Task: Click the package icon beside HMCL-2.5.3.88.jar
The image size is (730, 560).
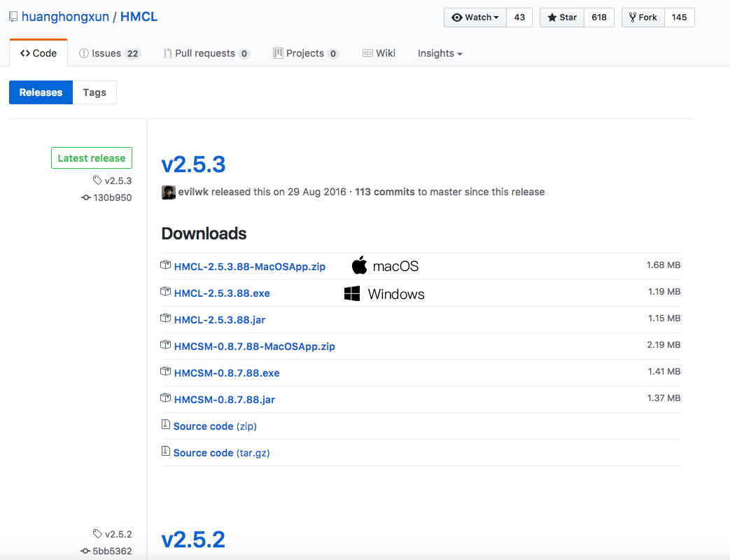Action: tap(166, 319)
